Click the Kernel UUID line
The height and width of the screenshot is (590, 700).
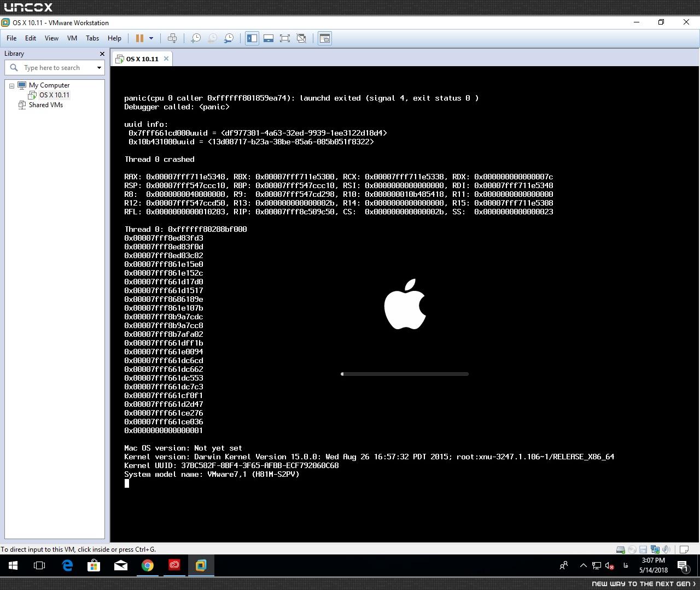pos(231,466)
